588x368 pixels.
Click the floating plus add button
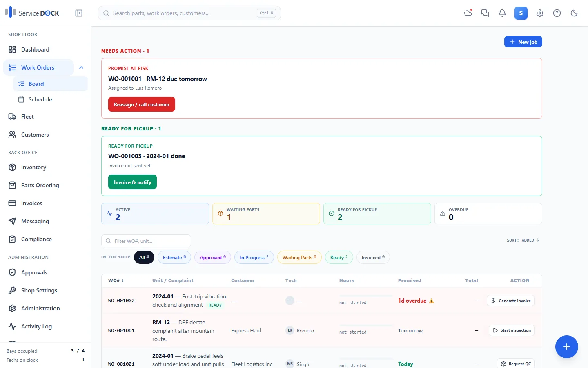tap(567, 347)
